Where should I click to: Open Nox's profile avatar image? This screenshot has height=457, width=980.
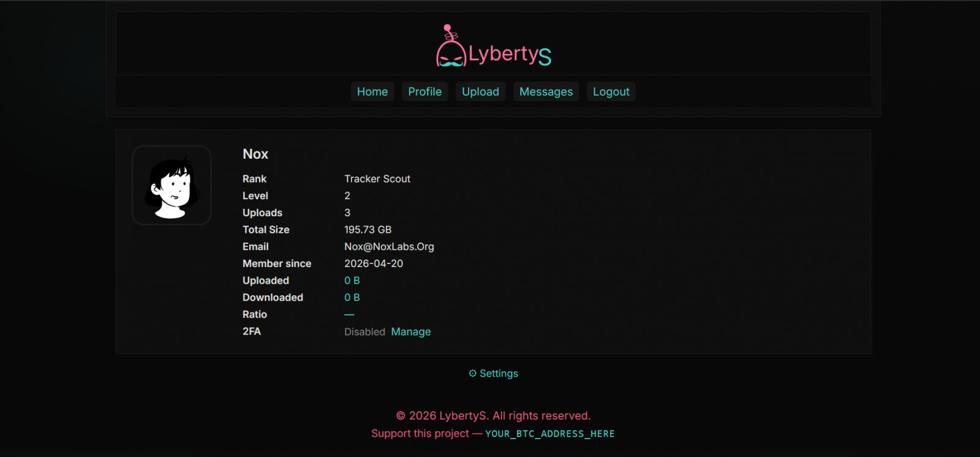[171, 186]
